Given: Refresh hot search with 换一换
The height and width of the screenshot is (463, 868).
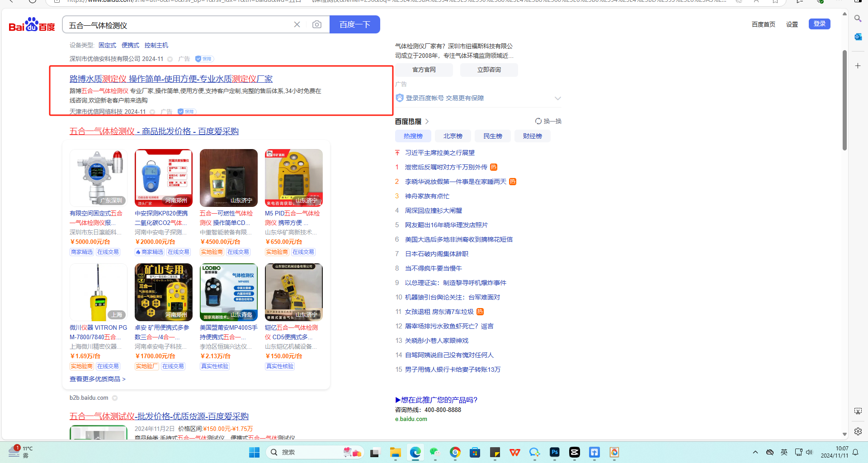Looking at the screenshot, I should tap(548, 121).
